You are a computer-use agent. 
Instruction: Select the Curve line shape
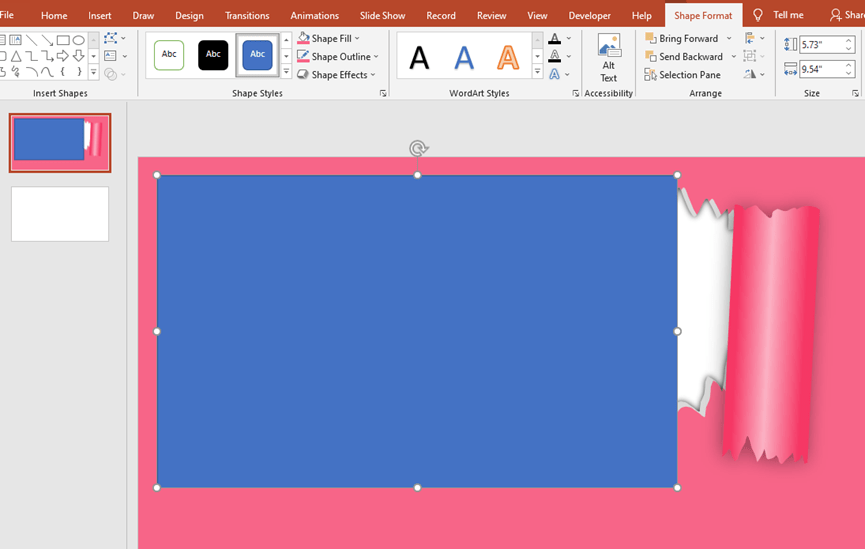click(x=47, y=72)
